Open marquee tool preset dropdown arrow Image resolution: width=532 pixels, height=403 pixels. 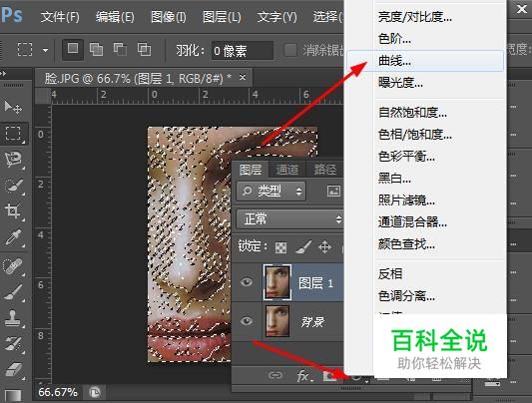click(x=45, y=50)
